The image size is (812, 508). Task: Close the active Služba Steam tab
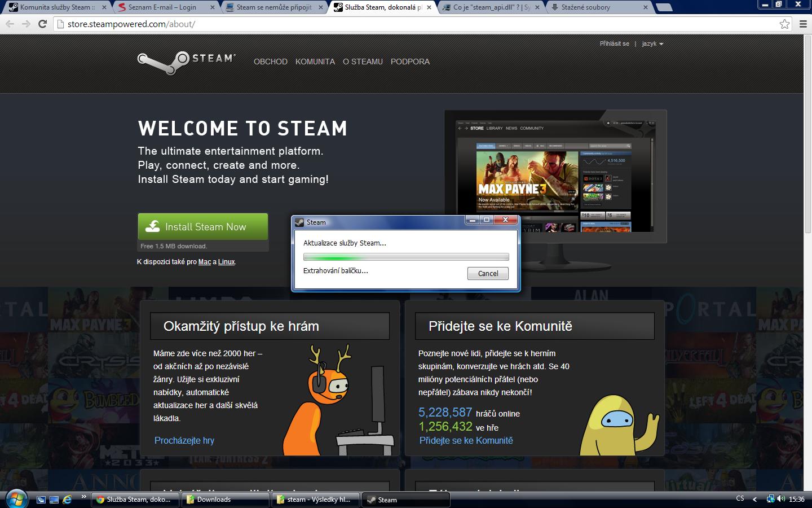tap(429, 7)
